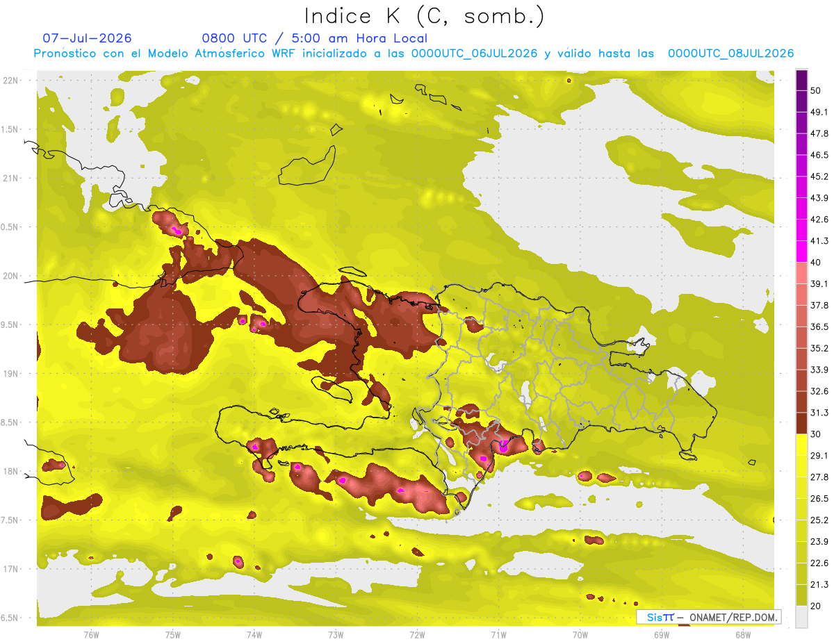
Task: Click the '26.5' color scale value
Action: (819, 499)
